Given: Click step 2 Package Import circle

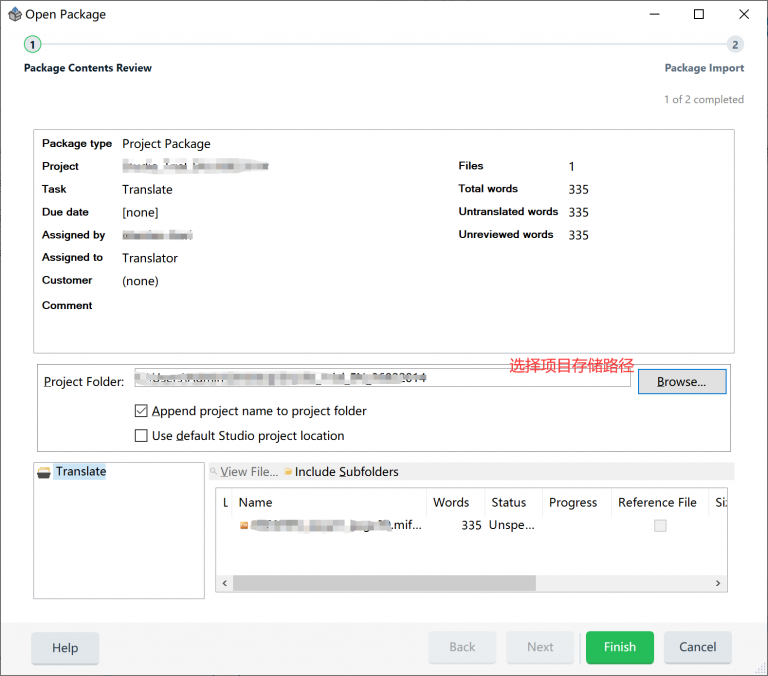Looking at the screenshot, I should (x=735, y=44).
